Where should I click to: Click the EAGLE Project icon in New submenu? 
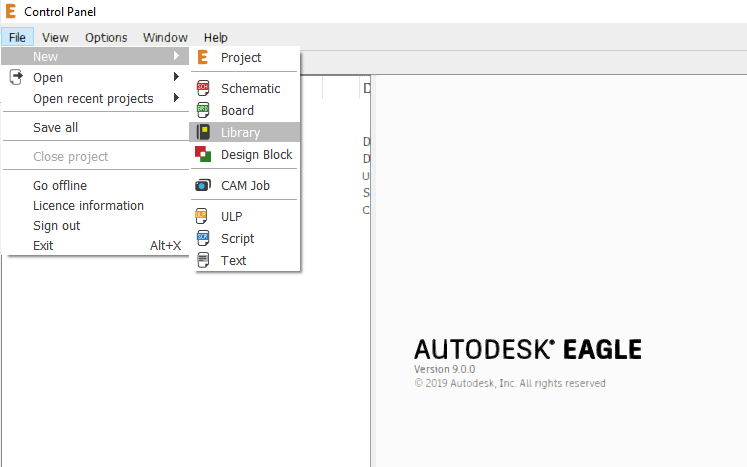tap(202, 58)
